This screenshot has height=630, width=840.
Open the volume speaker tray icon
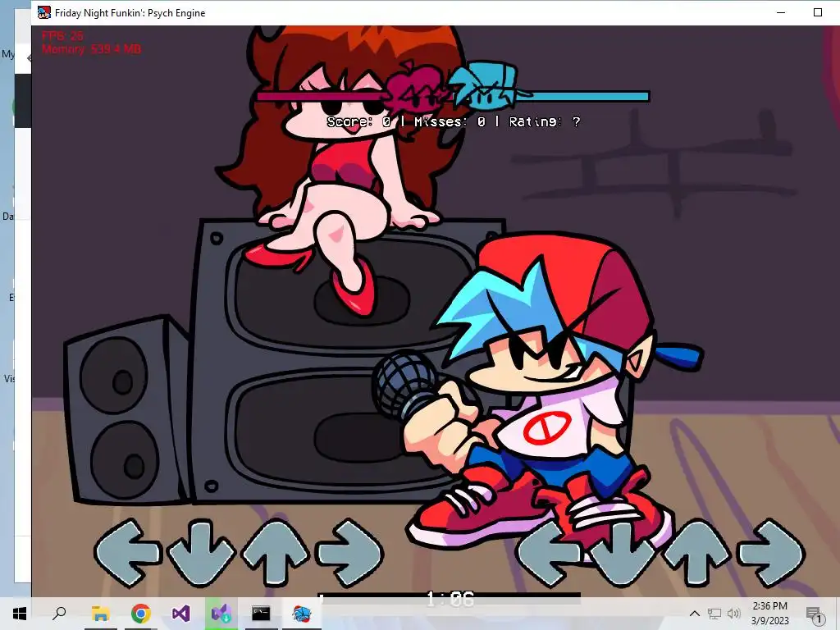[733, 614]
